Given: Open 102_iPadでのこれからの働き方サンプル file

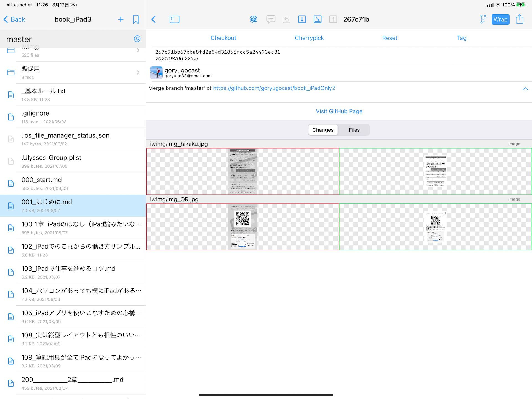Looking at the screenshot, I should tap(73, 250).
